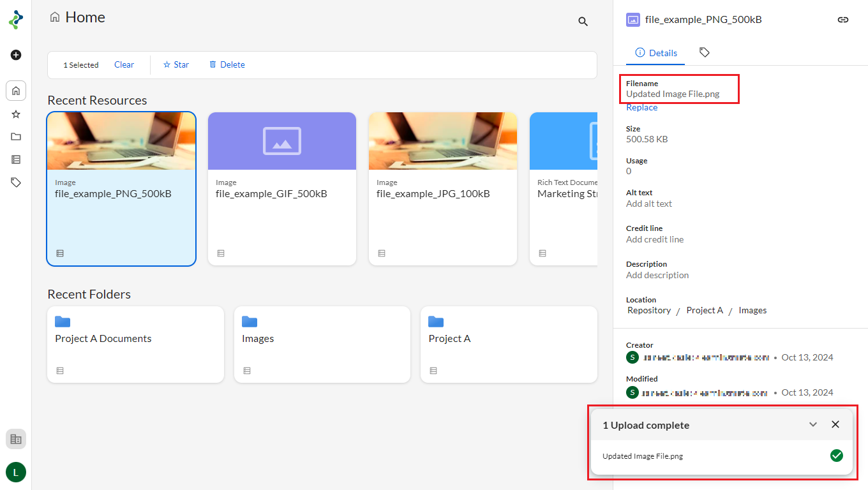Open the tags icon in left sidebar

pos(16,182)
